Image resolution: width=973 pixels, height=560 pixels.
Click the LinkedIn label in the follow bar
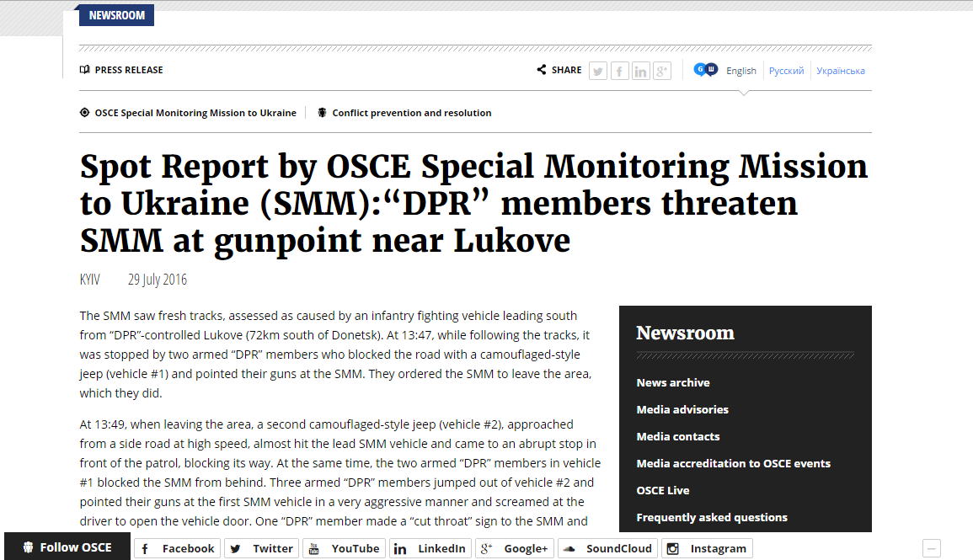pyautogui.click(x=441, y=549)
